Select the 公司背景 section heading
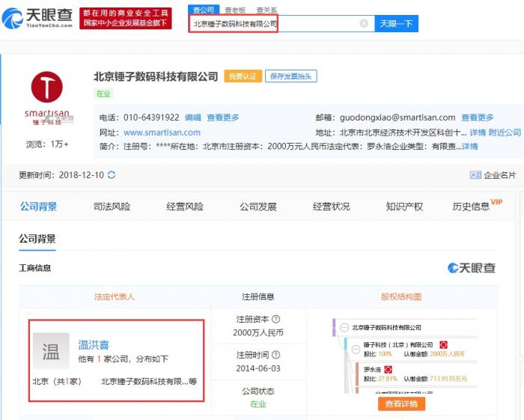The width and height of the screenshot is (524, 420). click(37, 239)
